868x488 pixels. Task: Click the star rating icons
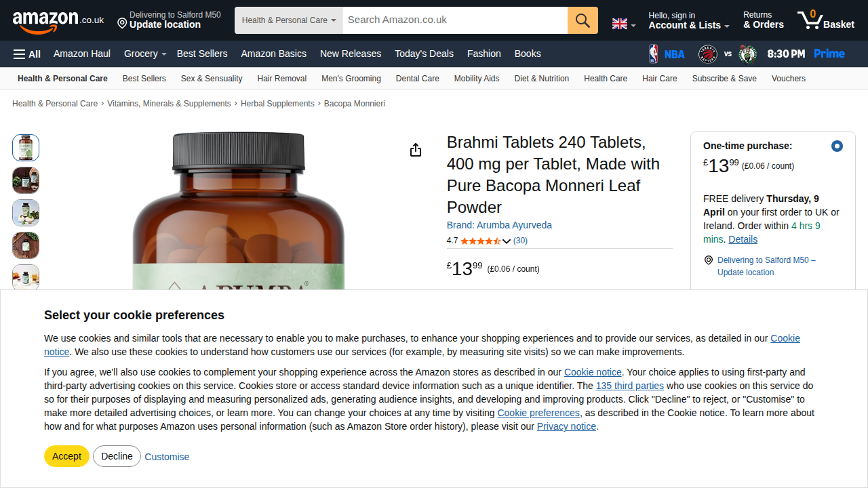pos(480,241)
